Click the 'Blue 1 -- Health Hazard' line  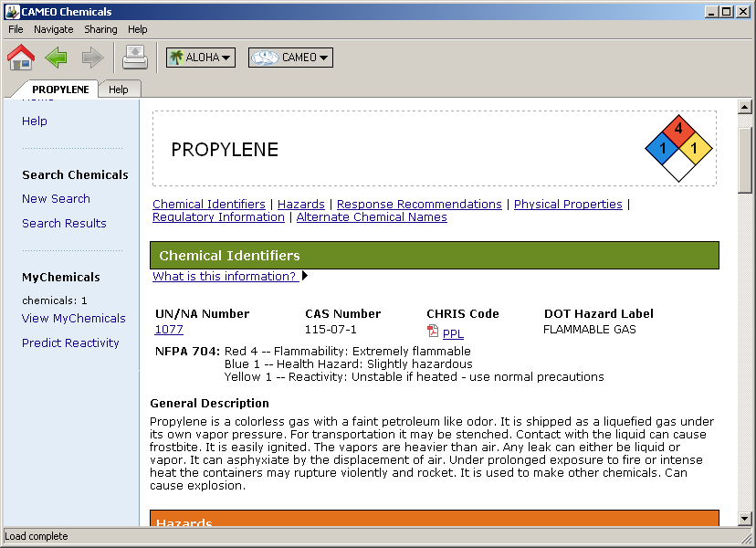tap(349, 364)
